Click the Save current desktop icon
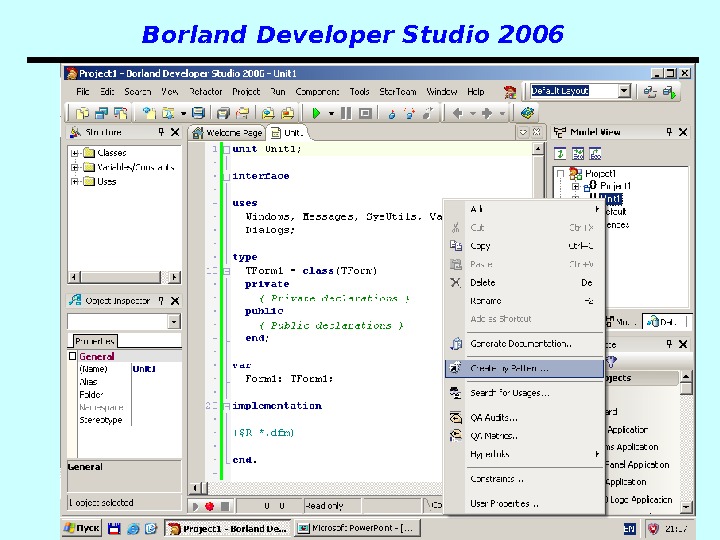The width and height of the screenshot is (720, 540). click(x=650, y=92)
